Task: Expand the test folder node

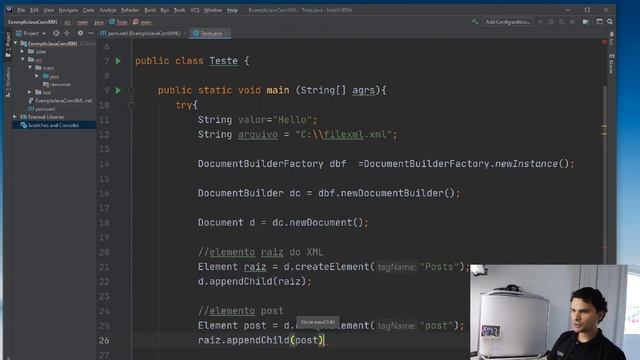Action: [x=30, y=92]
